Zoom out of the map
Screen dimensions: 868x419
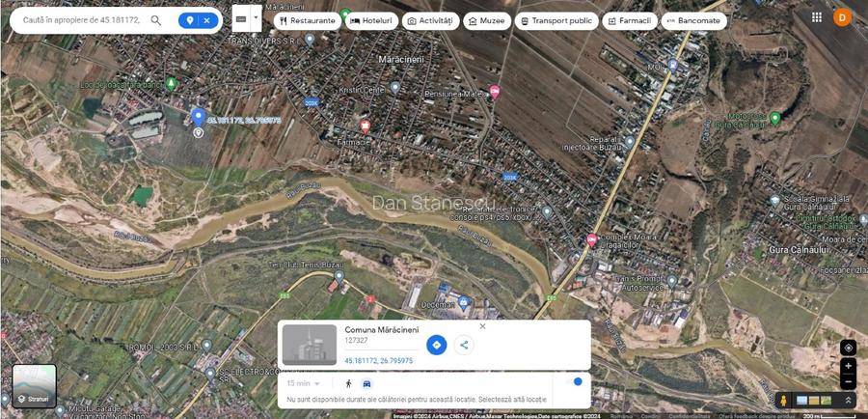(848, 382)
